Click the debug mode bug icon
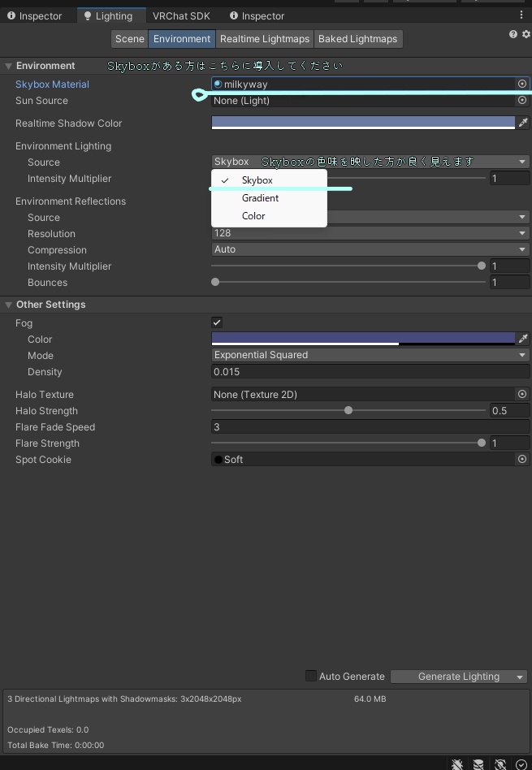 (x=458, y=764)
